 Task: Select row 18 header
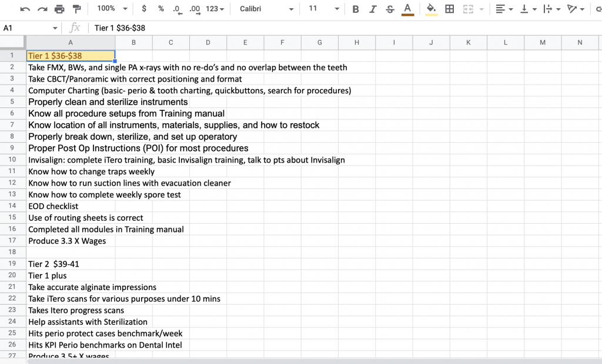point(12,252)
